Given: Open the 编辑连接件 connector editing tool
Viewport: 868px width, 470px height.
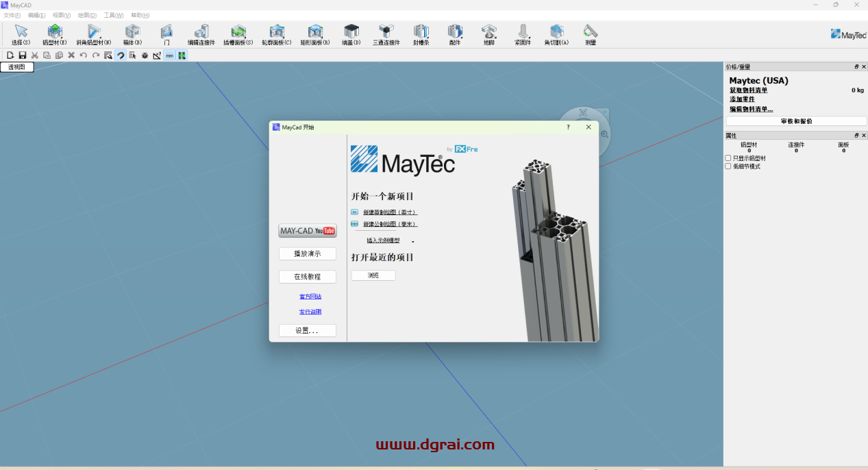Looking at the screenshot, I should pos(201,34).
